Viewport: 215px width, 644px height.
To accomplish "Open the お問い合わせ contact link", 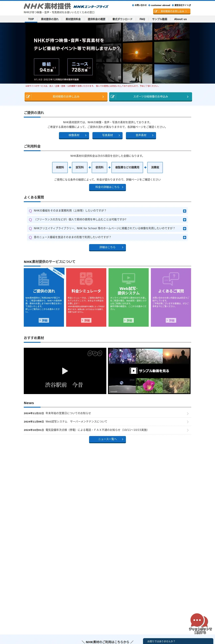I will (x=139, y=5).
